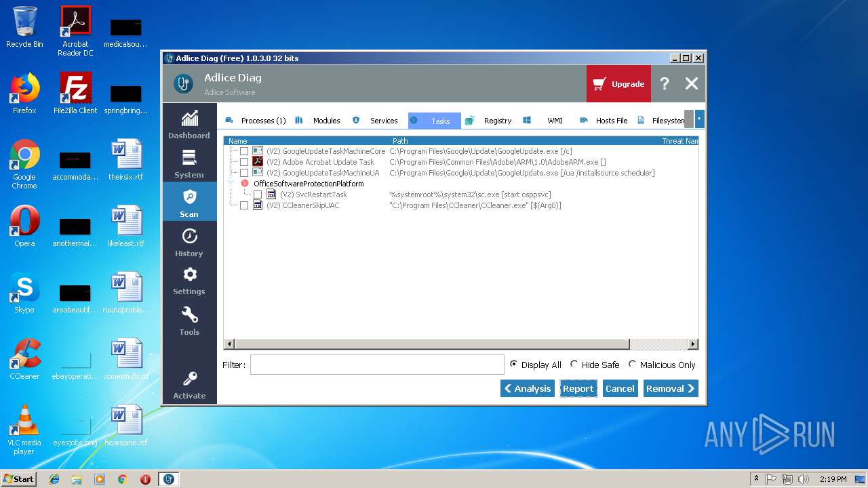The height and width of the screenshot is (488, 868).
Task: Switch to the Services tab
Action: [375, 121]
